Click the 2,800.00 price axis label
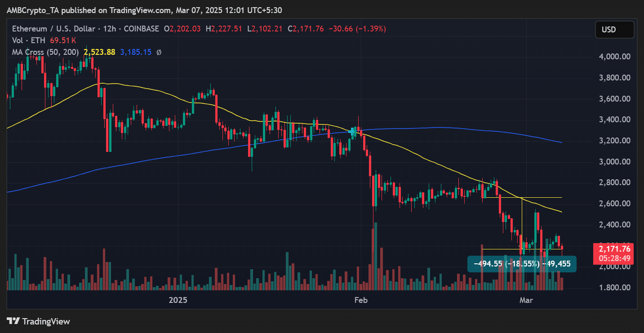Image resolution: width=644 pixels, height=333 pixels. point(614,182)
